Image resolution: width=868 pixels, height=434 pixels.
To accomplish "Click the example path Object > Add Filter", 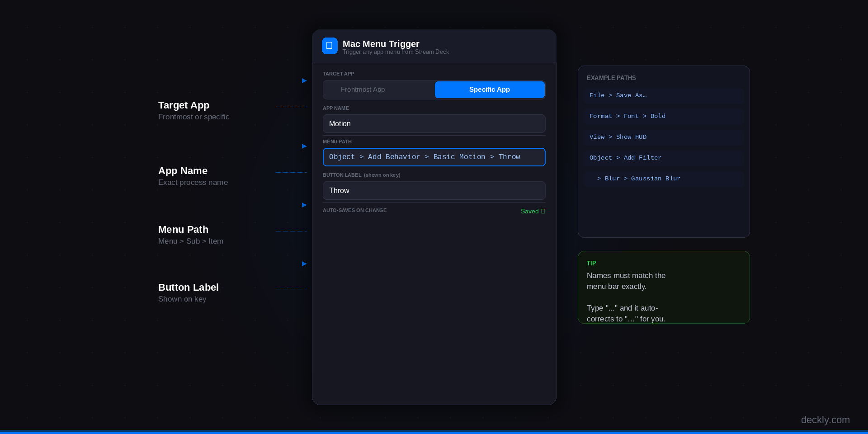I will (663, 158).
